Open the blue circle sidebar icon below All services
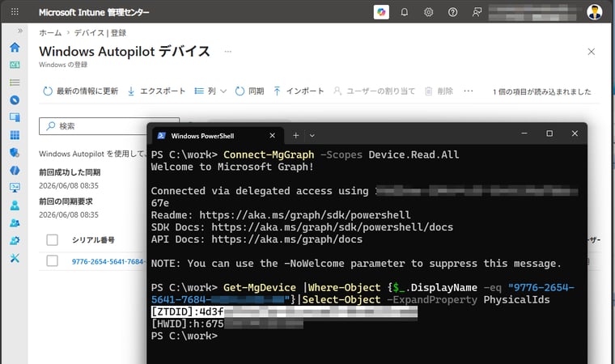 point(15,100)
